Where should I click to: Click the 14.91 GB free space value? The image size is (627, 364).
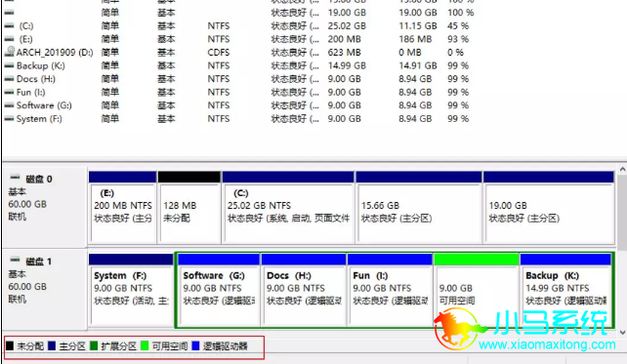point(417,65)
